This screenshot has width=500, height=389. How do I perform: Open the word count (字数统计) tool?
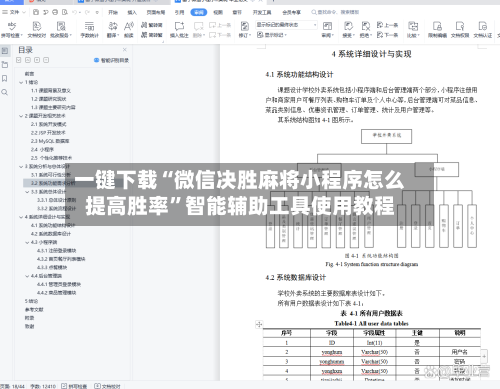tap(89, 29)
